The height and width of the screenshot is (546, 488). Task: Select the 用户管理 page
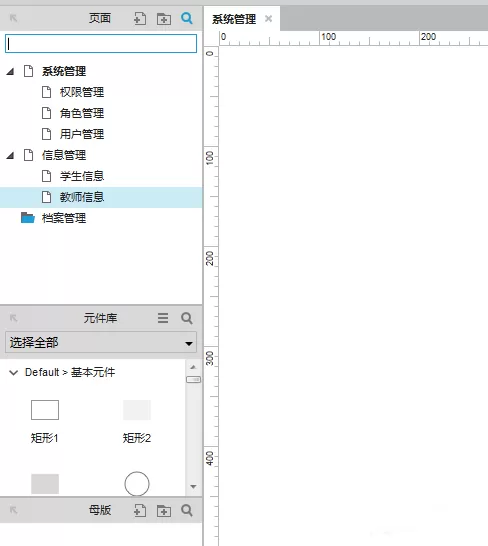pyautogui.click(x=82, y=134)
